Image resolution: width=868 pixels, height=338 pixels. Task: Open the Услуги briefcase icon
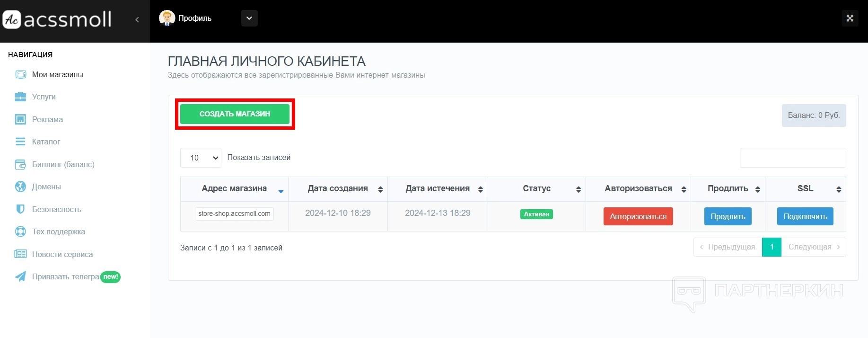pyautogui.click(x=20, y=97)
